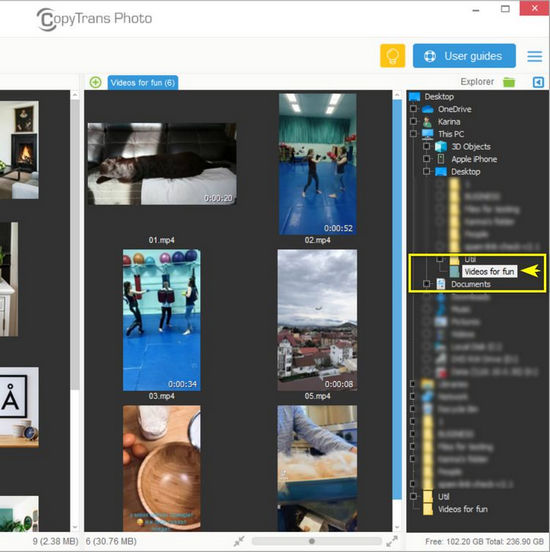Click the Karina user icon
Viewport: 550px width, 552px height.
pyautogui.click(x=427, y=122)
